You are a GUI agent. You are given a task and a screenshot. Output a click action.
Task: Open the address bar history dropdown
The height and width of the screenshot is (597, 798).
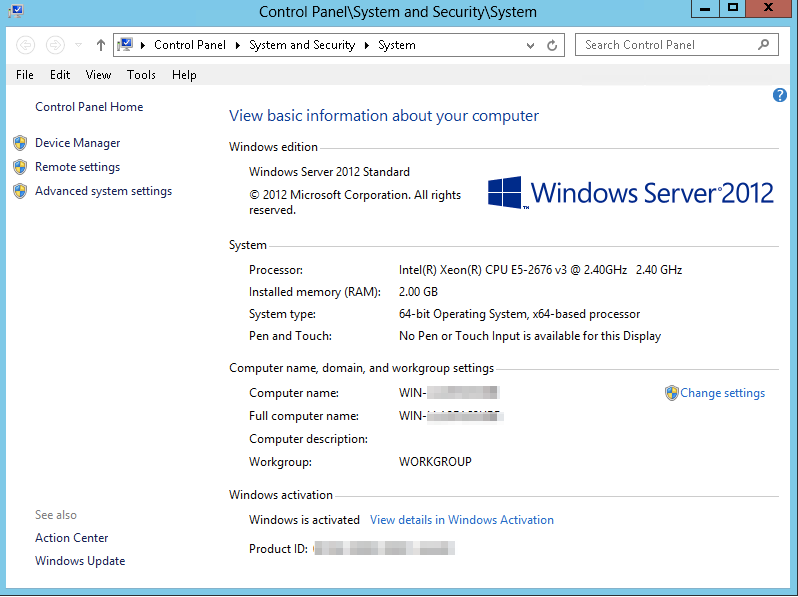tap(530, 45)
